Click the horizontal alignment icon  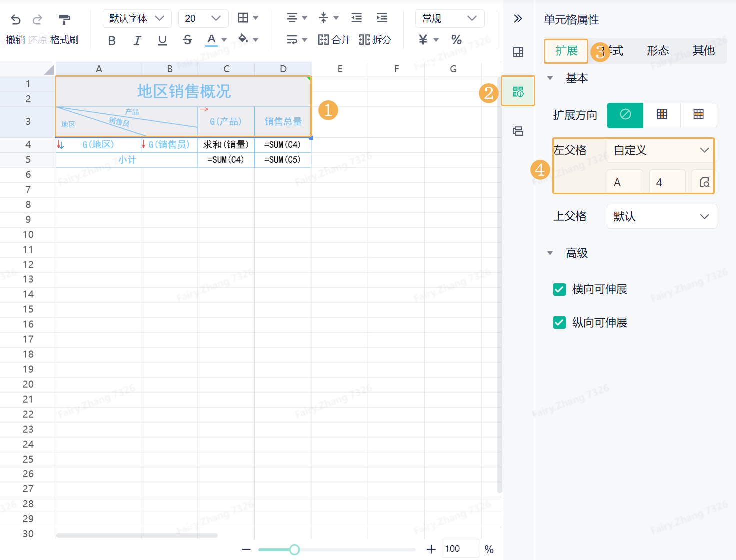(x=292, y=18)
